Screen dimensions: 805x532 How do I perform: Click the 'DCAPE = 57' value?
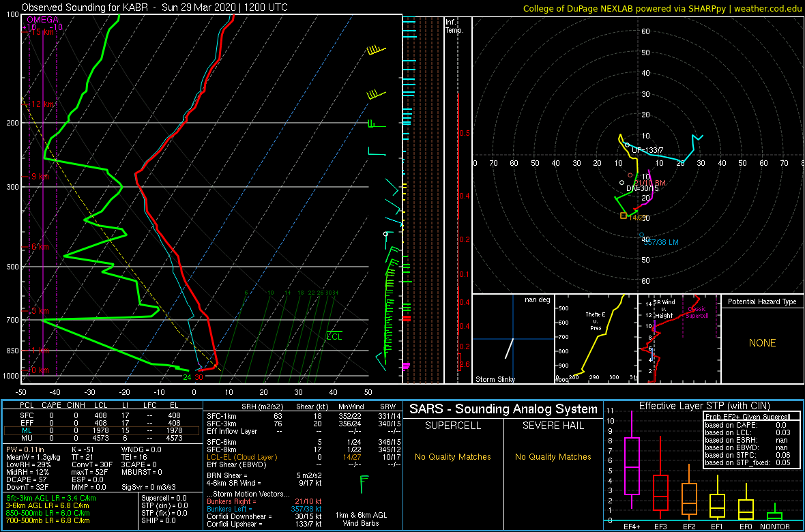coord(26,478)
